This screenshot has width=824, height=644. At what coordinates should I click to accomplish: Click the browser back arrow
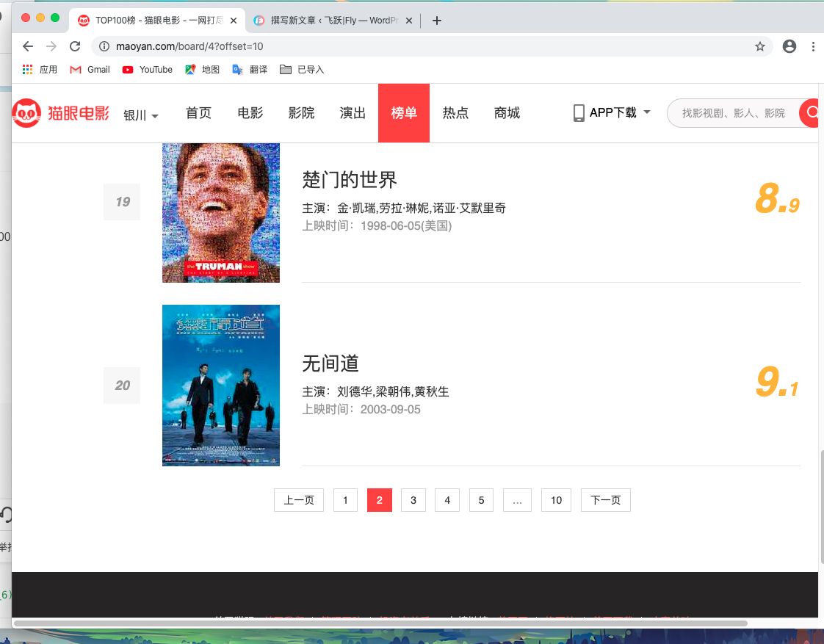(28, 46)
